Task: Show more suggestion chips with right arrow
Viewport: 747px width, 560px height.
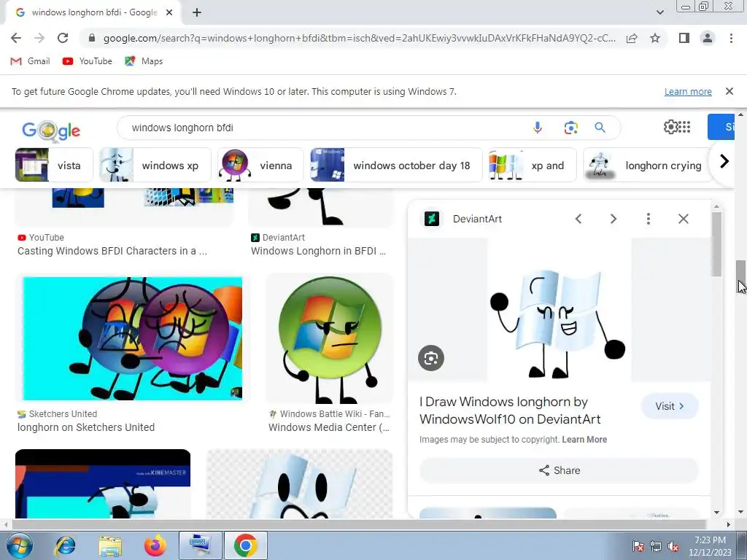Action: point(724,161)
